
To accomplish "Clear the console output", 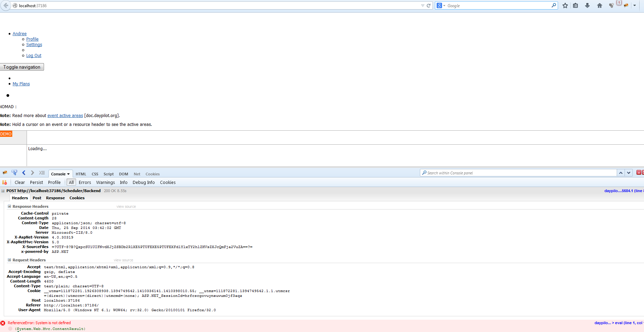I will point(20,183).
